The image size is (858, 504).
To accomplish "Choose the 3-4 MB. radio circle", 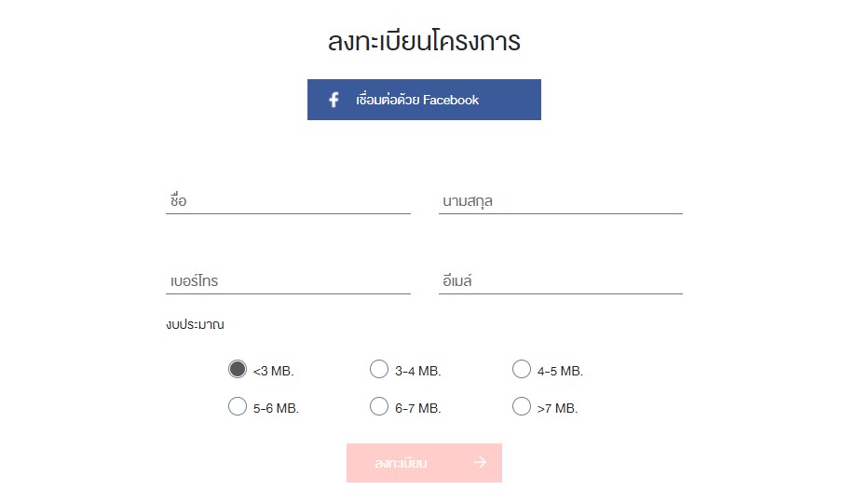I will [x=379, y=369].
